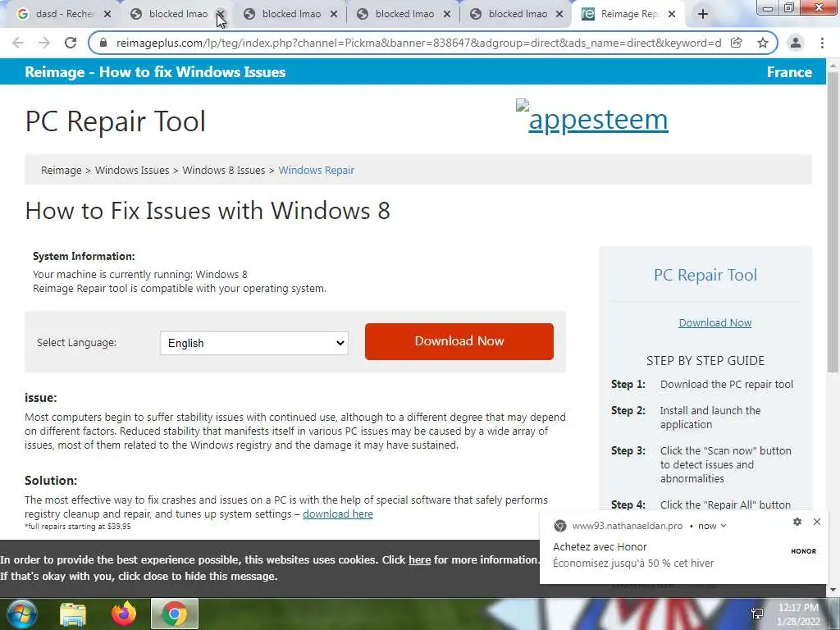
Task: Reload the current page
Action: pyautogui.click(x=71, y=43)
